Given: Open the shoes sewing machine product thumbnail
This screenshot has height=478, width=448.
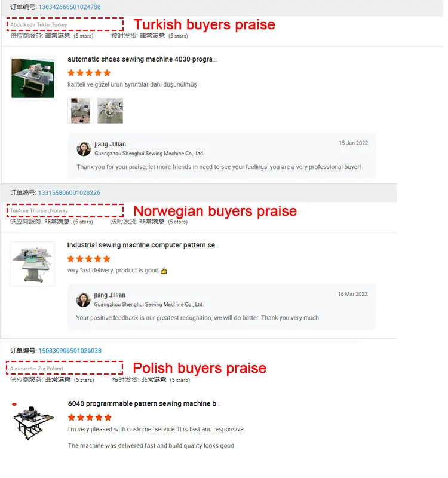Looking at the screenshot, I should [x=33, y=78].
